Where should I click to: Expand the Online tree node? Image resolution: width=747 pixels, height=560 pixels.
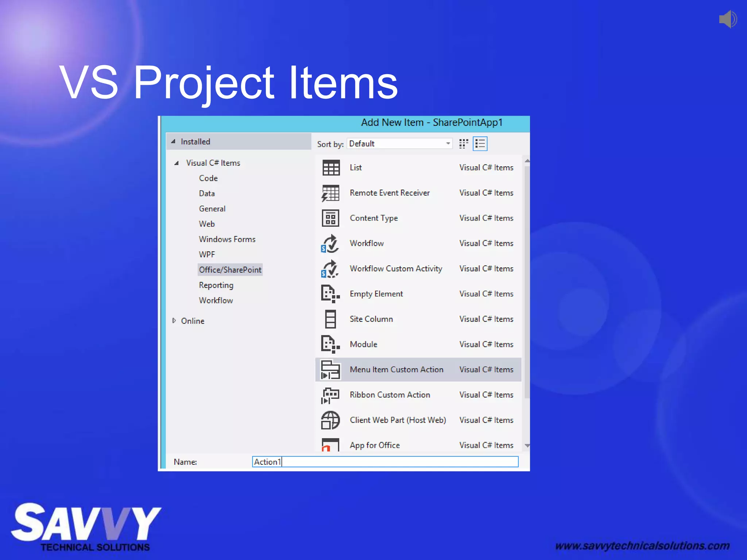click(x=174, y=321)
